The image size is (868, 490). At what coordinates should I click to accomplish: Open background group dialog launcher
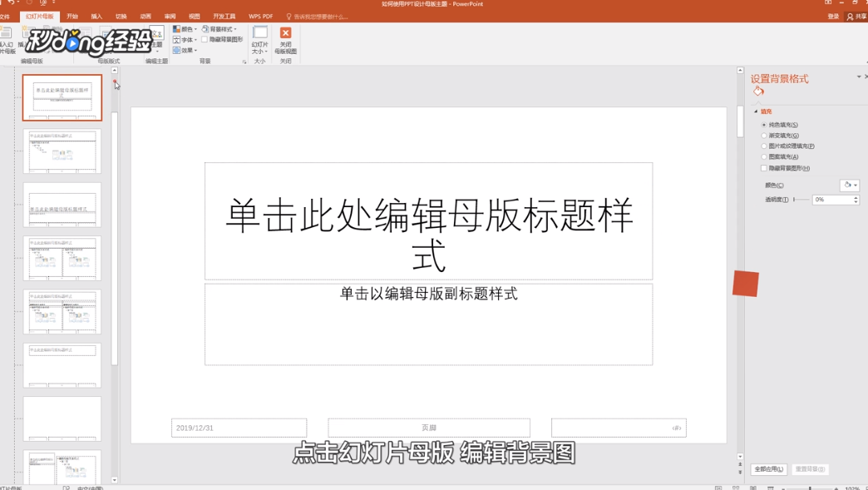[x=244, y=62]
